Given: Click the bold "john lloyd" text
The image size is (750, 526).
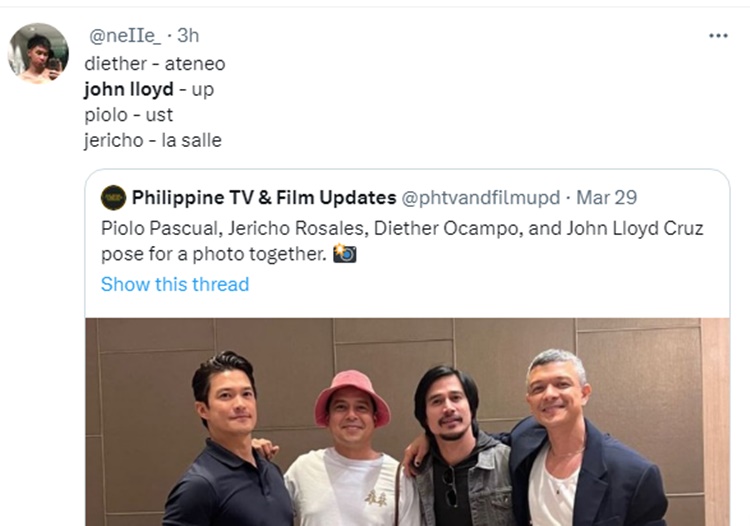Looking at the screenshot, I should point(129,89).
